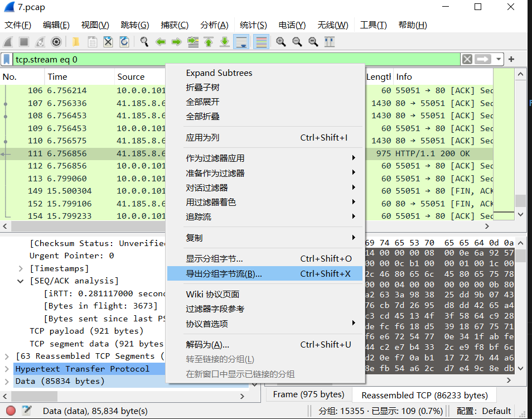Screen dimensions: 532x419
Task: Toggle packet list colorization
Action: (x=261, y=42)
